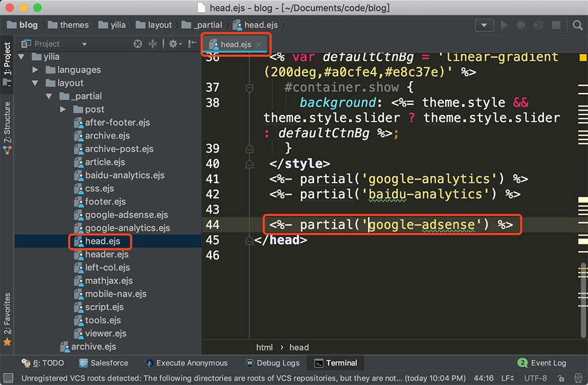This screenshot has width=588, height=385.
Task: Click the 44:16 cursor position indicator
Action: pyautogui.click(x=483, y=378)
